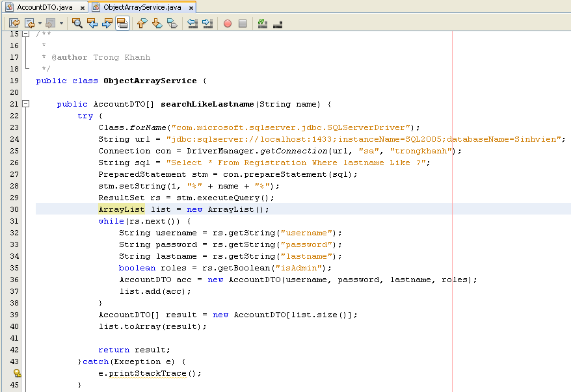Click the "password" string on line 33
Screen dimensions: 571x392
coord(306,244)
